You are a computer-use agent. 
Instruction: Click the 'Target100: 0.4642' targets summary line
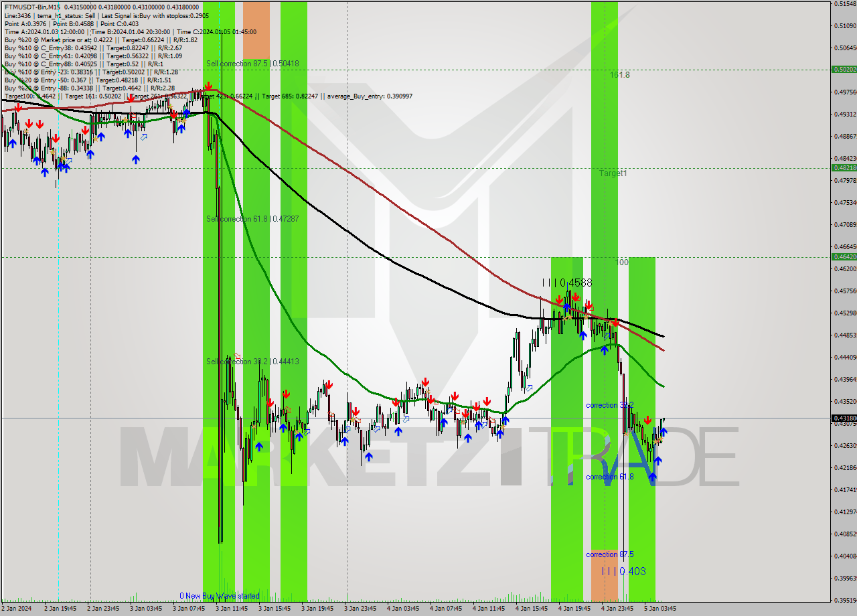click(208, 96)
